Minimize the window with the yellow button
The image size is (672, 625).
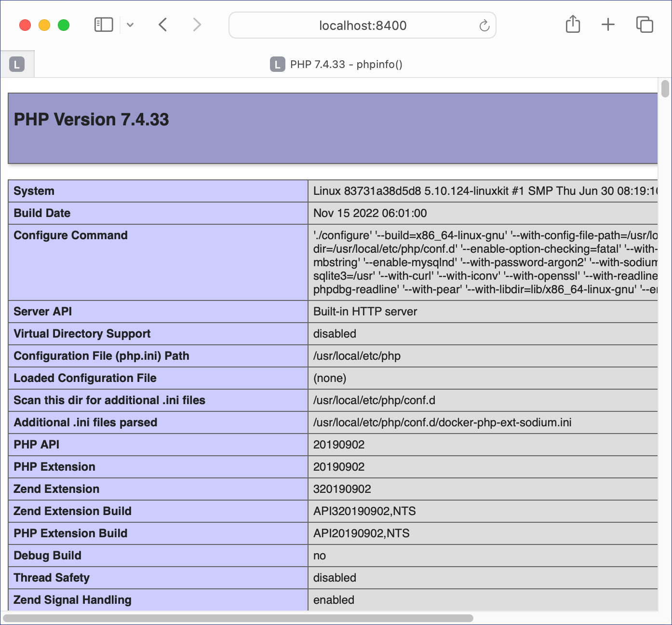click(44, 25)
